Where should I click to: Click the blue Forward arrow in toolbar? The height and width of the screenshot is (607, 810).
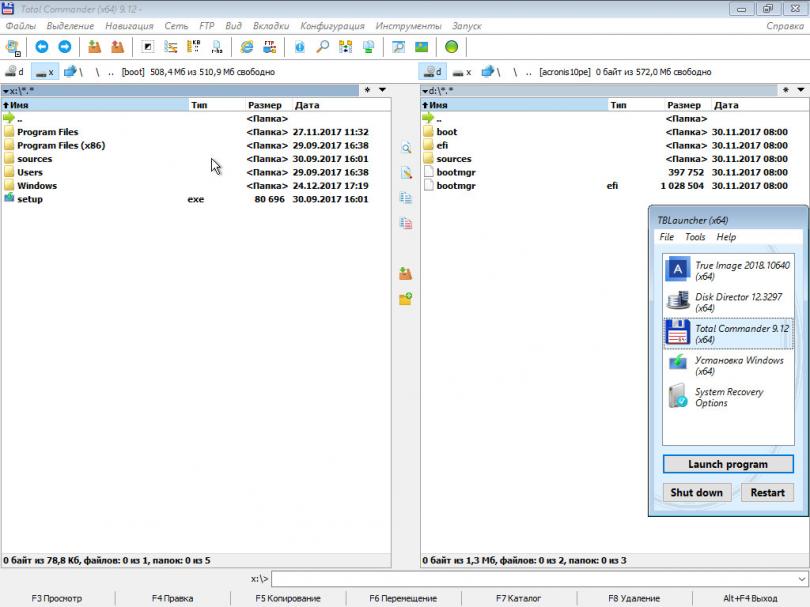[x=65, y=47]
